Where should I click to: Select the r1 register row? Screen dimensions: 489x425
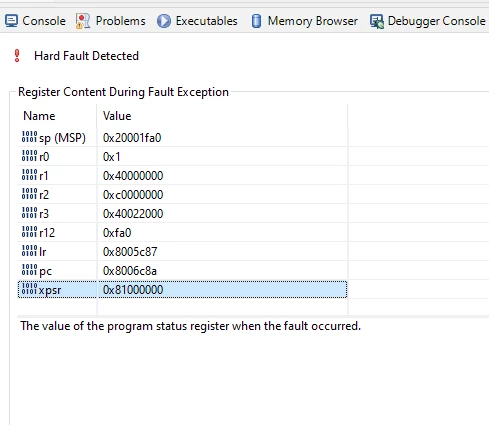[x=182, y=176]
